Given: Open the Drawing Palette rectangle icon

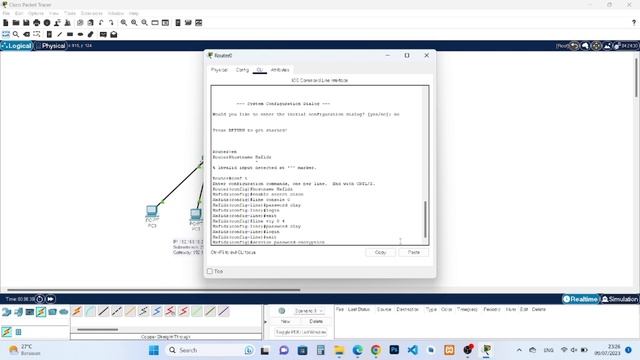Looking at the screenshot, I should pos(155,23).
